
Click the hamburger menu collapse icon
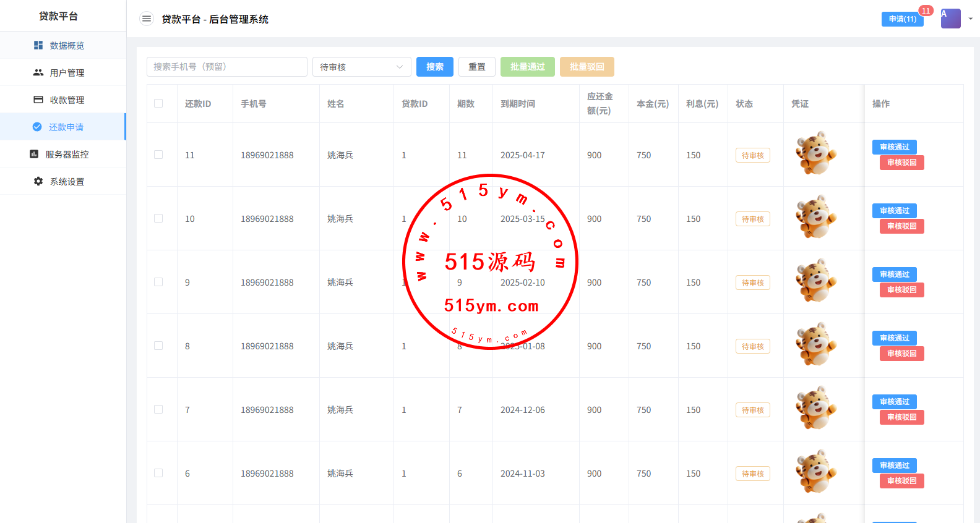click(x=147, y=19)
